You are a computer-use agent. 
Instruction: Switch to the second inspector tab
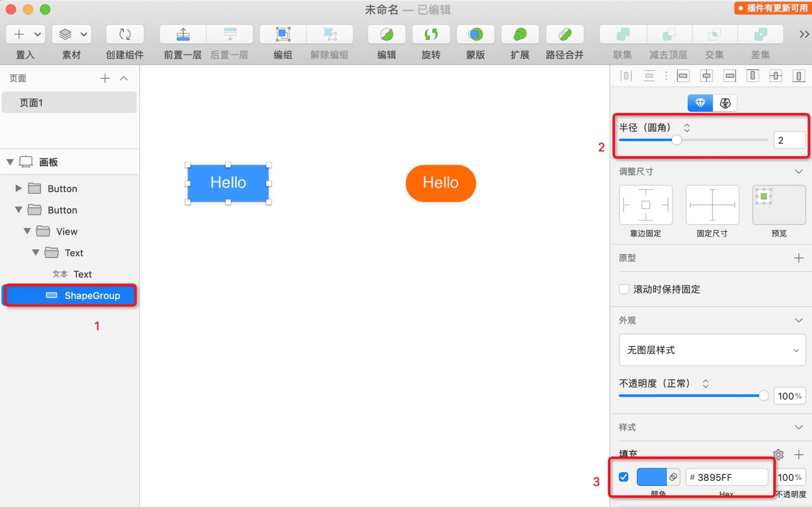pyautogui.click(x=725, y=103)
